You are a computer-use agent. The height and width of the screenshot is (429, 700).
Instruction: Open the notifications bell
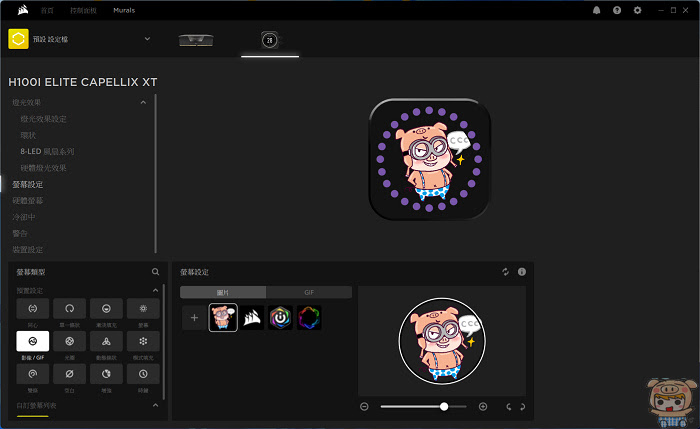point(596,10)
